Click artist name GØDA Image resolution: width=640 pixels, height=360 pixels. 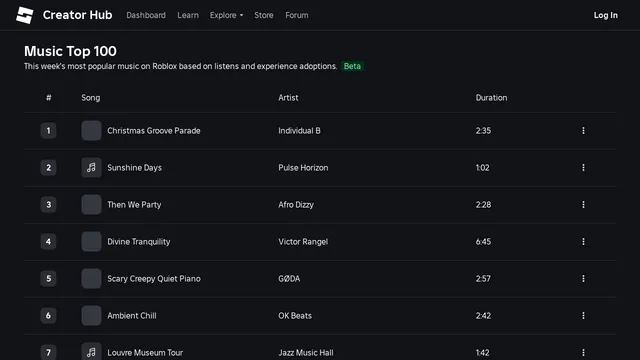point(289,278)
